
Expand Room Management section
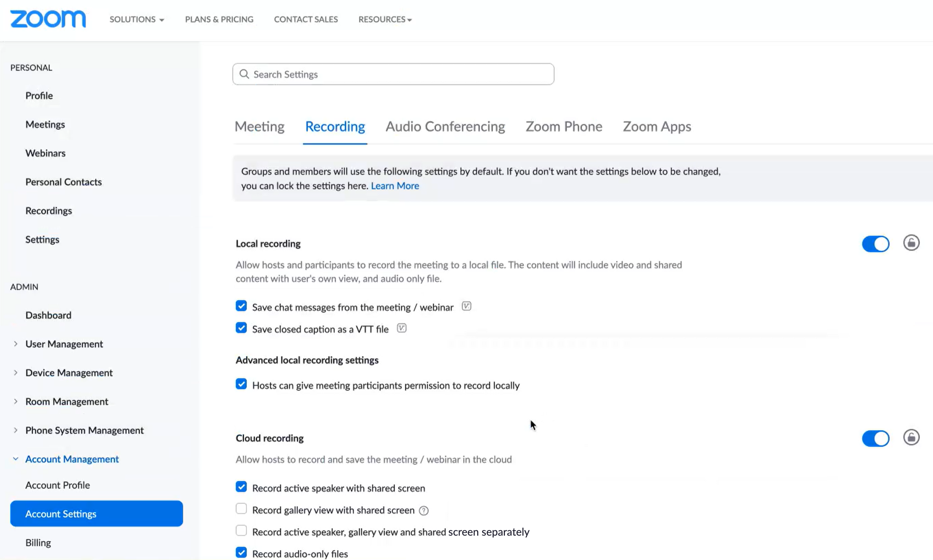(x=16, y=401)
